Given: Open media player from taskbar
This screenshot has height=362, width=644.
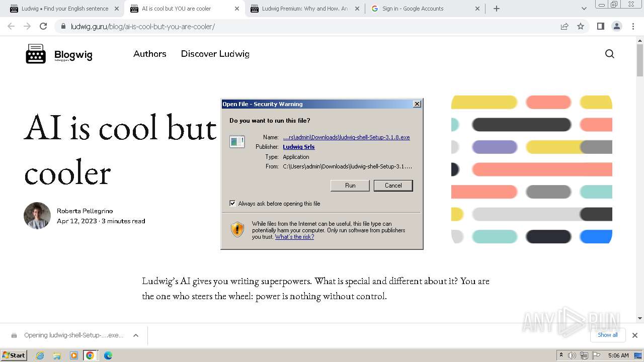Looking at the screenshot, I should (73, 355).
